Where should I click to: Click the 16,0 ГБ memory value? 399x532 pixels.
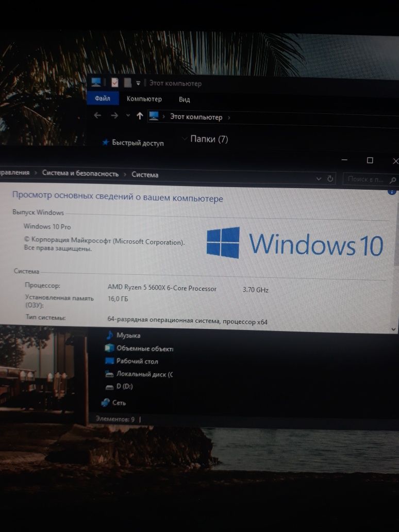point(118,298)
